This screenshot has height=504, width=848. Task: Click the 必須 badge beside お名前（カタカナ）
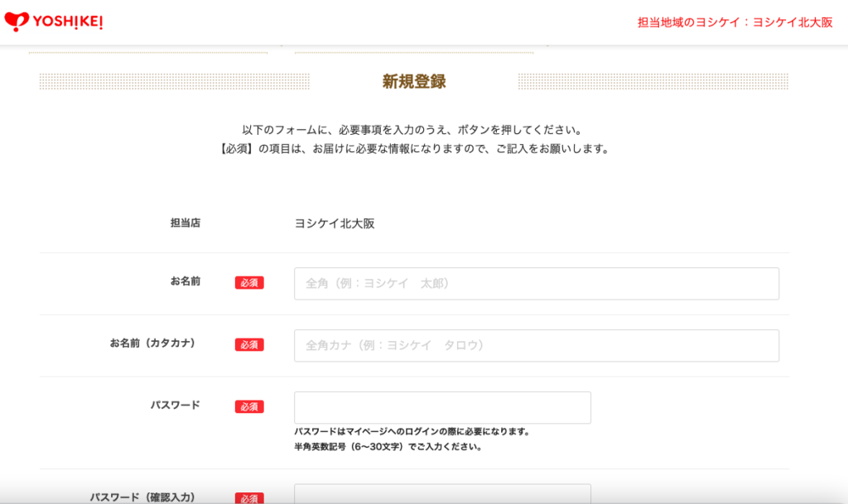tap(249, 345)
